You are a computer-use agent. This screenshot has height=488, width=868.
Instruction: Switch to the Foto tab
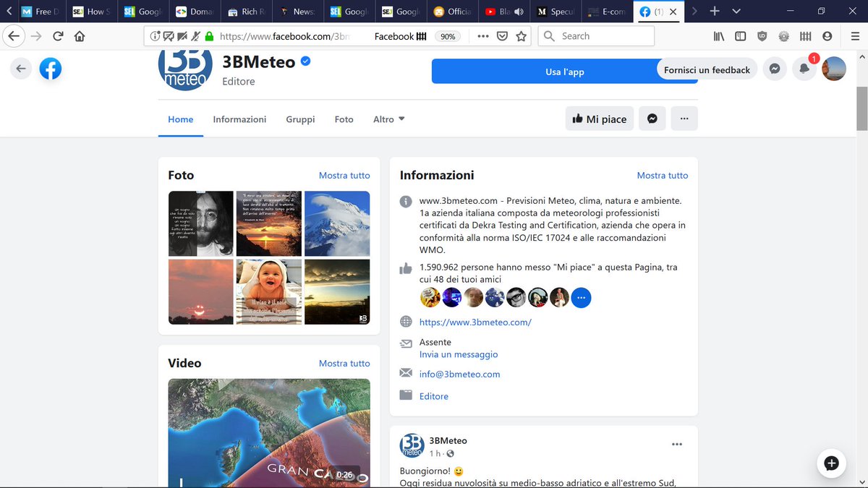click(344, 119)
